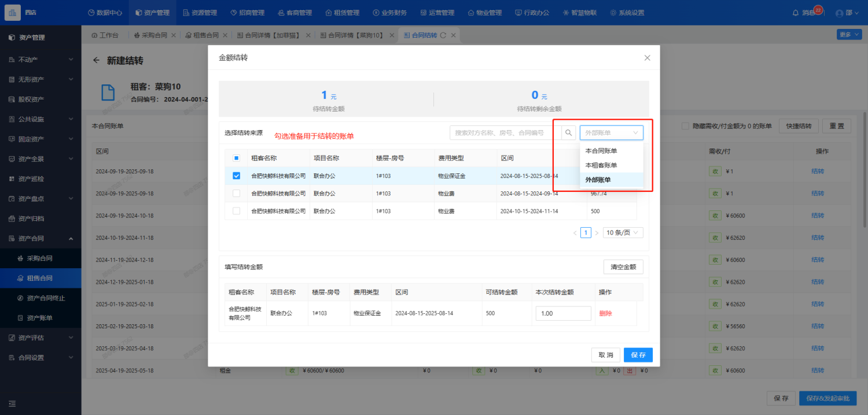The width and height of the screenshot is (868, 415).
Task: Click the 采购合同 icon in the sidebar submenu
Action: coord(21,258)
